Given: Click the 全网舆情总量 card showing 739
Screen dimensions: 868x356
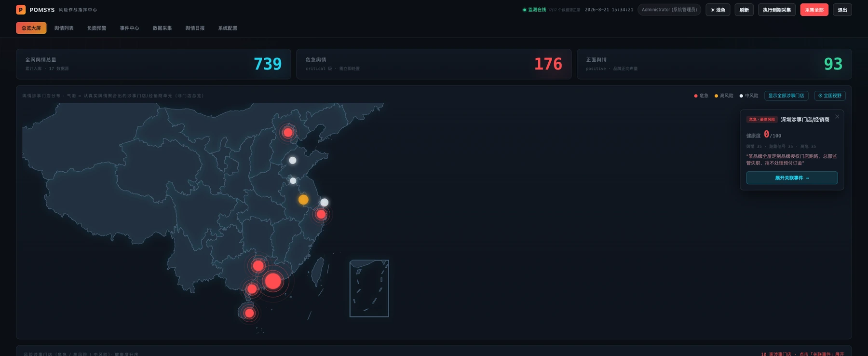Looking at the screenshot, I should pos(153,64).
